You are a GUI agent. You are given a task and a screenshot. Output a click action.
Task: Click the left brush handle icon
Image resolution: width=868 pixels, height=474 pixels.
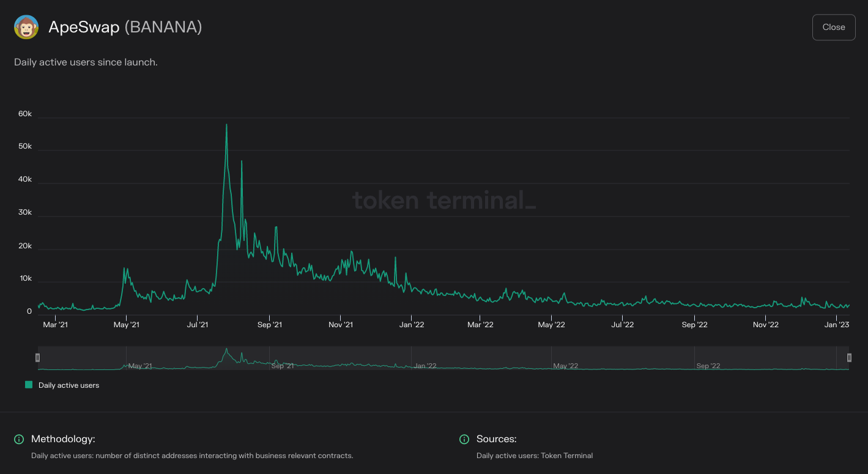(x=37, y=357)
